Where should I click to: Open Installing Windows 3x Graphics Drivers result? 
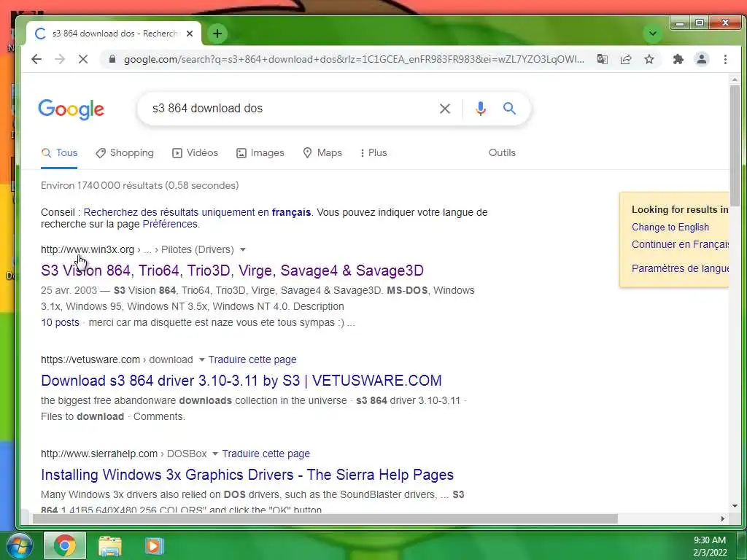(247, 475)
